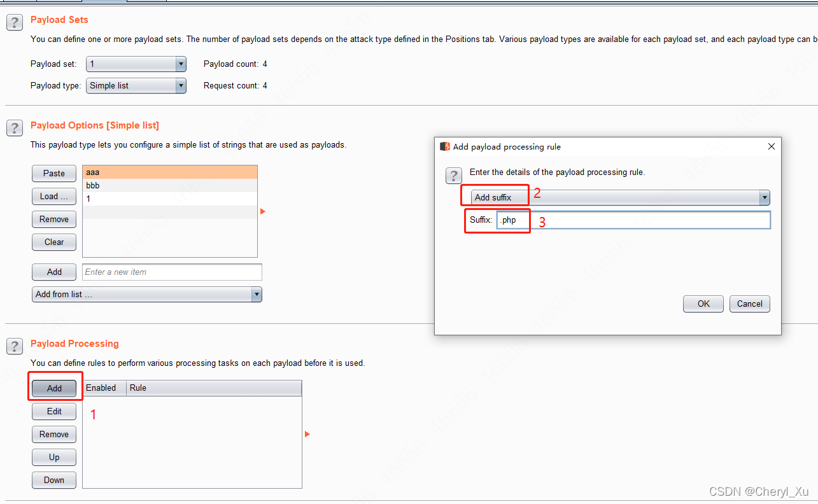Click the 'Payload Processing' heading
The width and height of the screenshot is (818, 504).
click(x=74, y=344)
